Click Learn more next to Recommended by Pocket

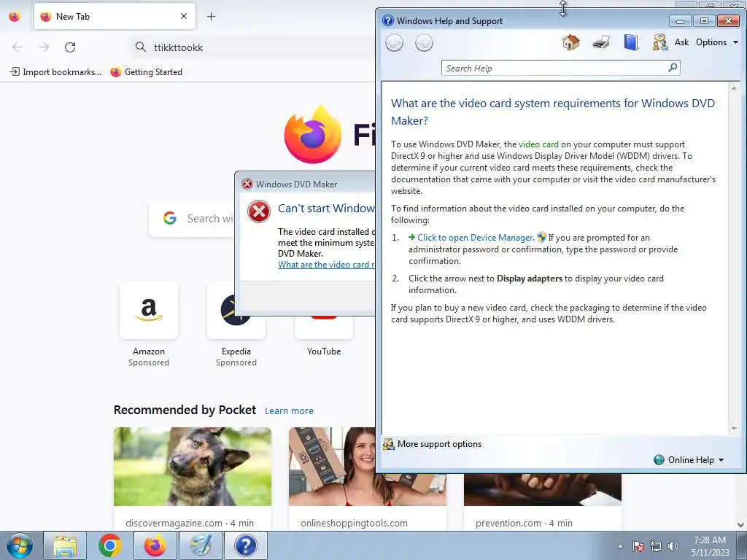tap(289, 411)
